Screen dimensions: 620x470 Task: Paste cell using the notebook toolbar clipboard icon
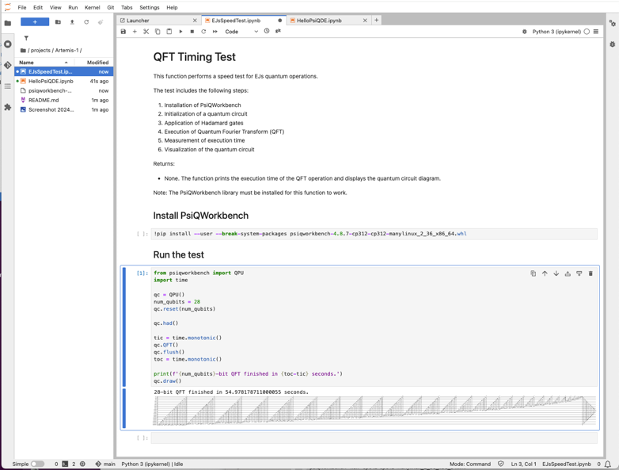tap(169, 31)
